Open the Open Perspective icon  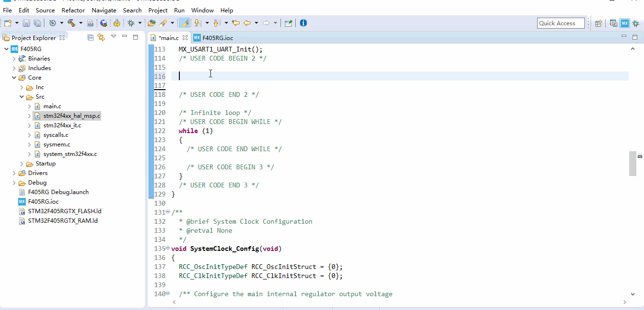tap(598, 22)
